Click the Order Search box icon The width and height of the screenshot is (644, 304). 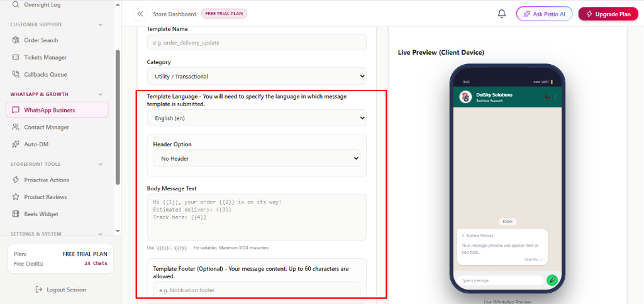pyautogui.click(x=16, y=40)
